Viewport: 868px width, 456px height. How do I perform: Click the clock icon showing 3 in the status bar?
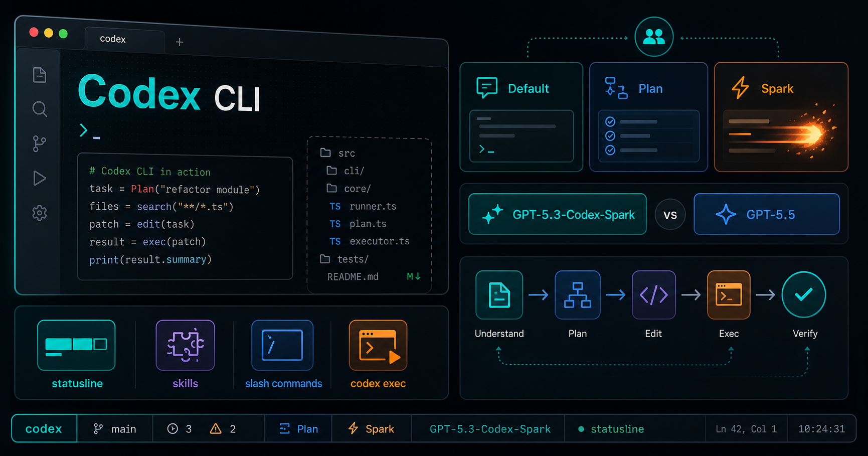(x=172, y=429)
